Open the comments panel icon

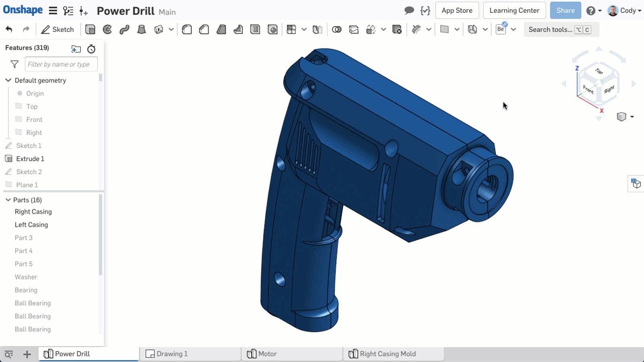[x=409, y=10]
